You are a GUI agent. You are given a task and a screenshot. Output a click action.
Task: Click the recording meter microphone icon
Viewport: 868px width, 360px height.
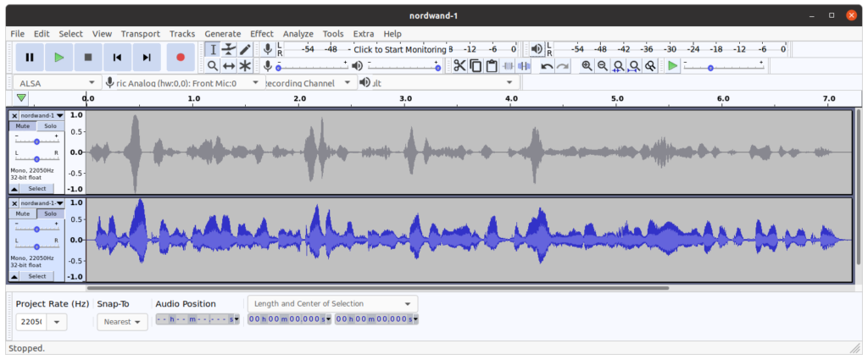(x=268, y=49)
